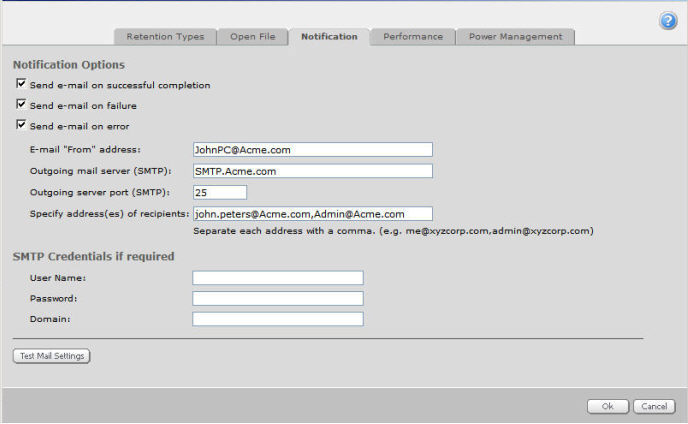Select the Notification tab

329,37
